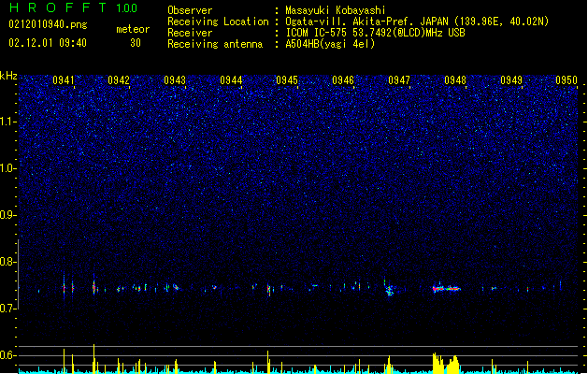Click the 0945 time marker
The image size is (588, 374).
click(x=287, y=79)
